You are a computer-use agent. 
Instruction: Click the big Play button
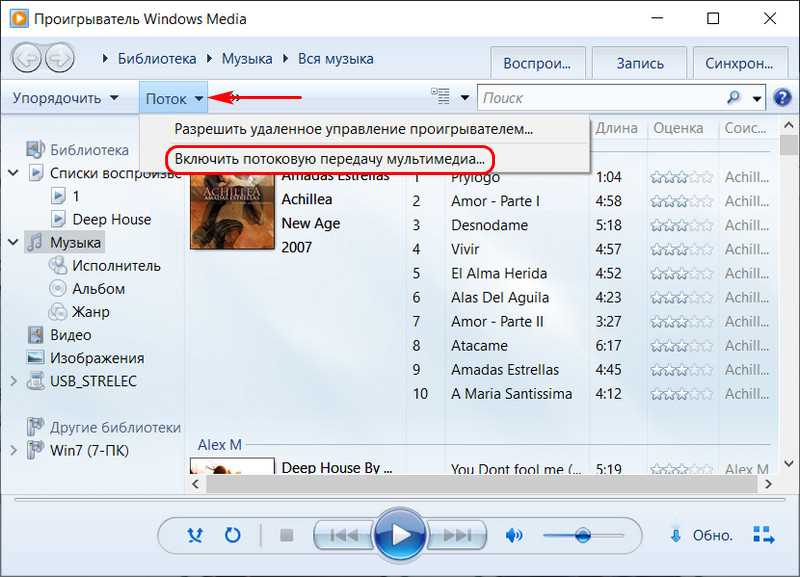pos(400,535)
